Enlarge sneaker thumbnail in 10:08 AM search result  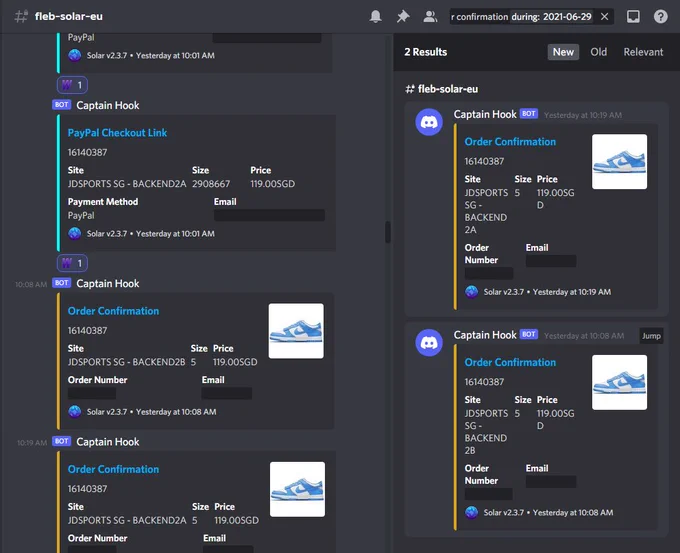619,382
